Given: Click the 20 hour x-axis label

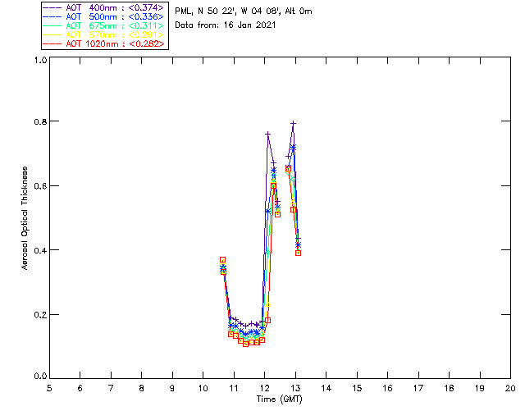Looking at the screenshot, I should tap(510, 388).
